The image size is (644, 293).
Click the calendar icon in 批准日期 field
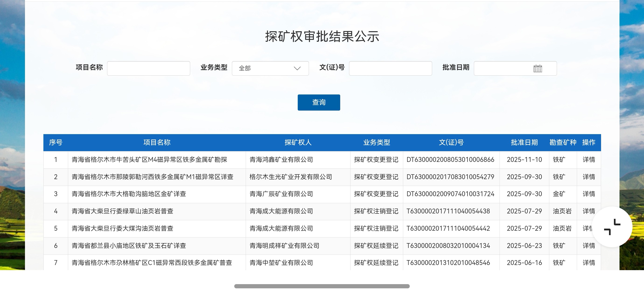(538, 69)
